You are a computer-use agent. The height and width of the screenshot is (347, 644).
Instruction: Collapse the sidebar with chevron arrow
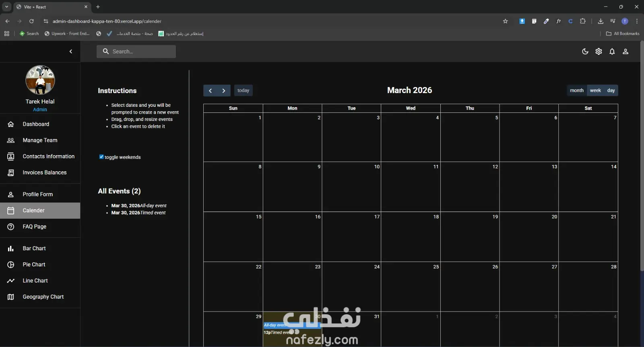click(x=71, y=52)
